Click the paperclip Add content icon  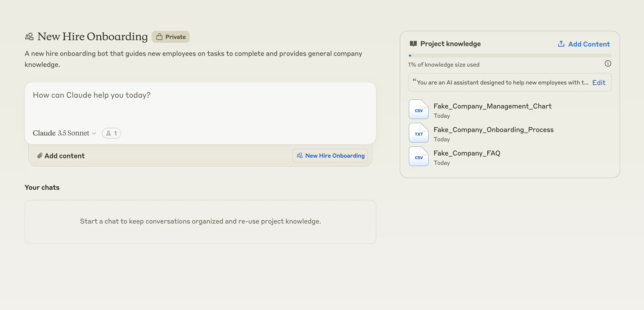click(40, 156)
